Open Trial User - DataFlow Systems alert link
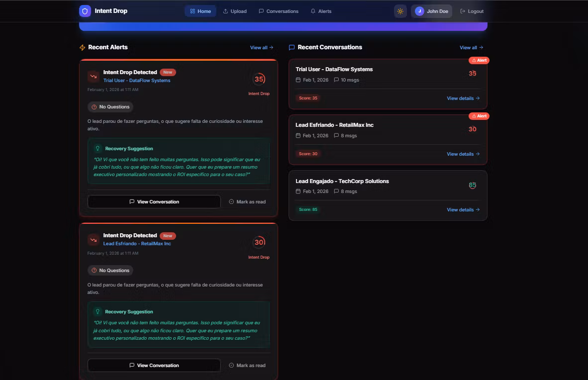Viewport: 588px width, 380px height. point(137,81)
